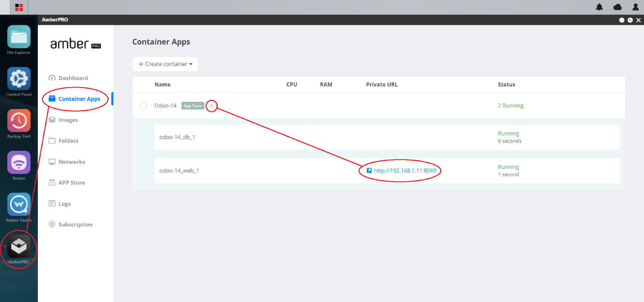The image size is (644, 302).
Task: Click the Logs sidebar icon
Action: coord(52,203)
